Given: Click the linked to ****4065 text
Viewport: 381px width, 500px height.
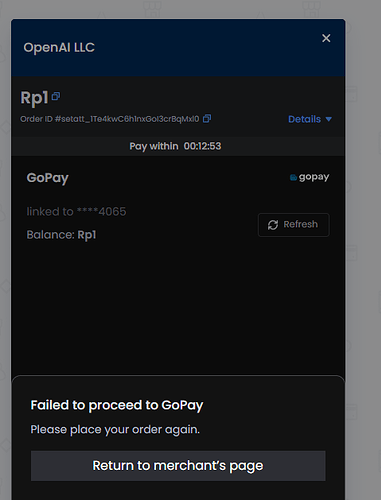Looking at the screenshot, I should 76,212.
